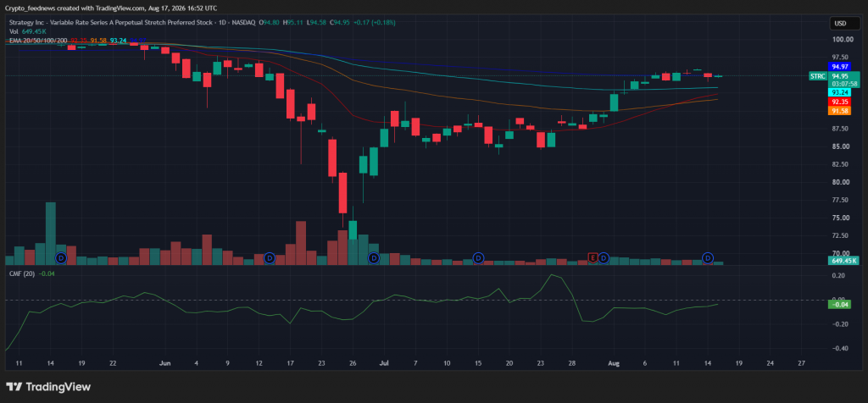Select the CMF (20) indicator legend
Image resolution: width=868 pixels, height=403 pixels.
pyautogui.click(x=21, y=273)
